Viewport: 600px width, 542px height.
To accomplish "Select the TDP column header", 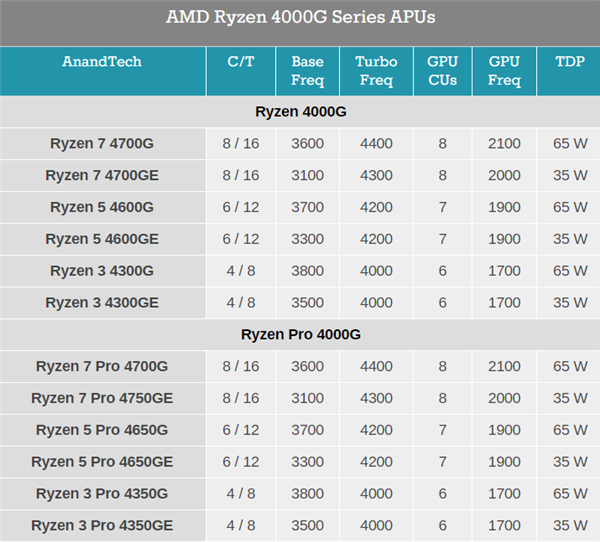I will click(x=570, y=62).
